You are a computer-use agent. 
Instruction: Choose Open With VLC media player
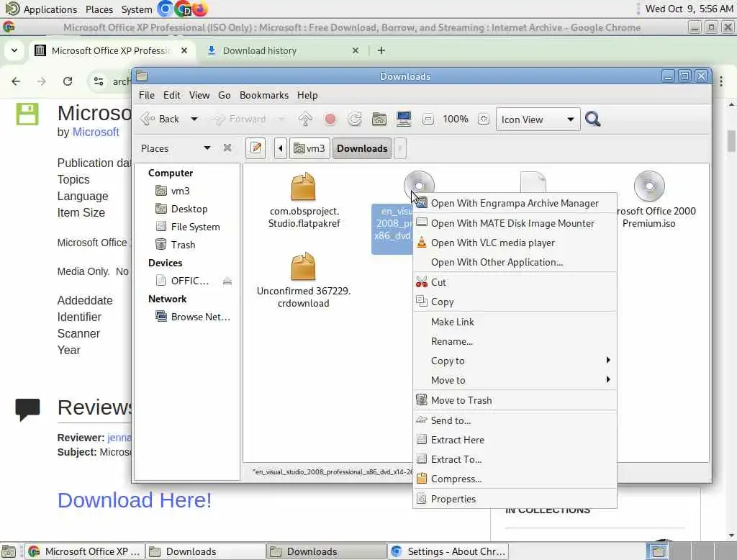coord(515,243)
